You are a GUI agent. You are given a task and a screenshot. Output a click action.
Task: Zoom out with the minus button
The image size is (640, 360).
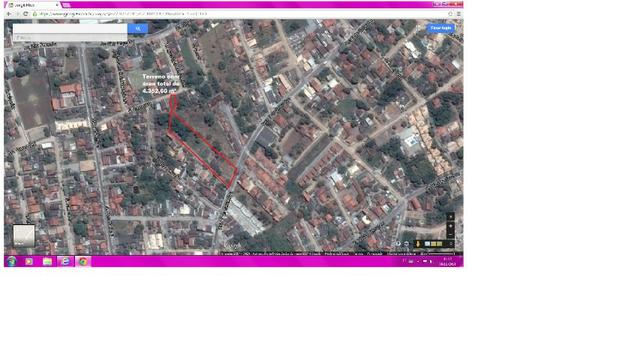(x=451, y=234)
